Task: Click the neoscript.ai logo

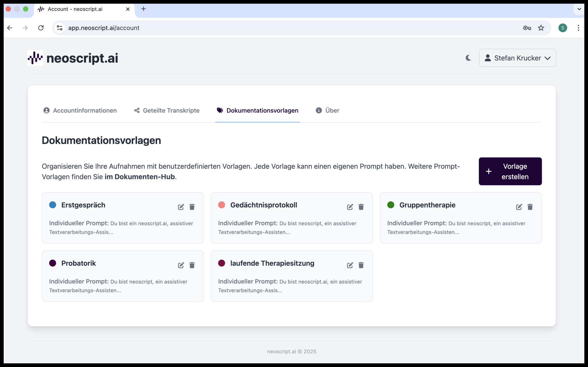Action: 73,58
